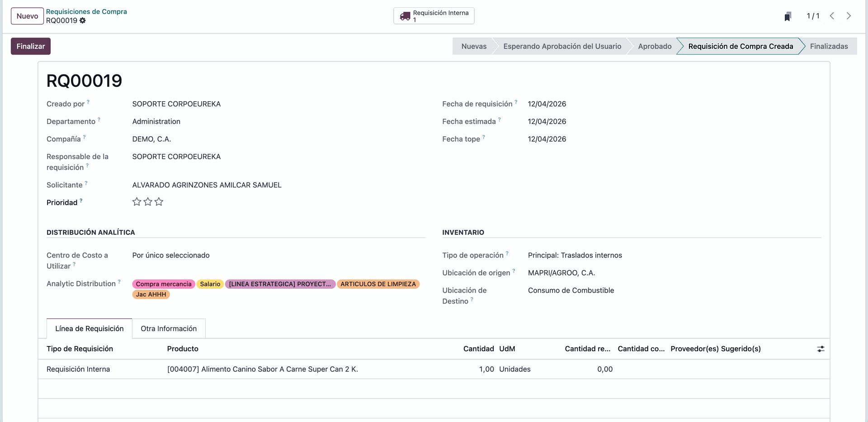Open the Ubicación de origen field

point(561,273)
